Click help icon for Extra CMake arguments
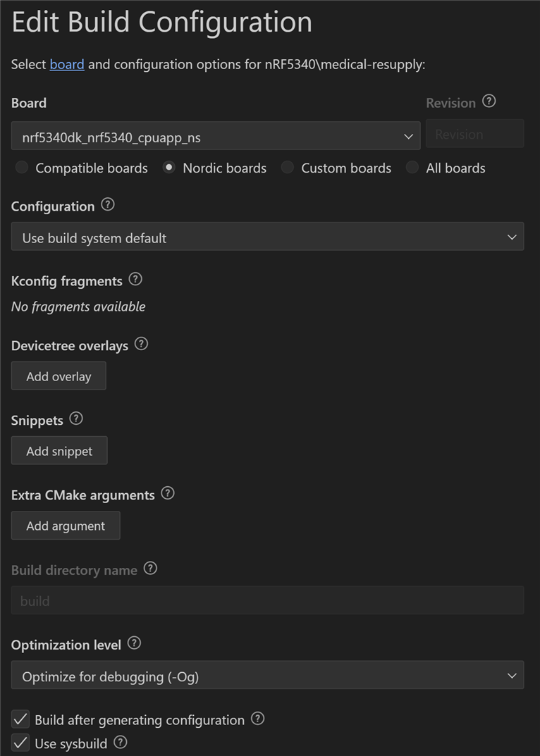 168,493
